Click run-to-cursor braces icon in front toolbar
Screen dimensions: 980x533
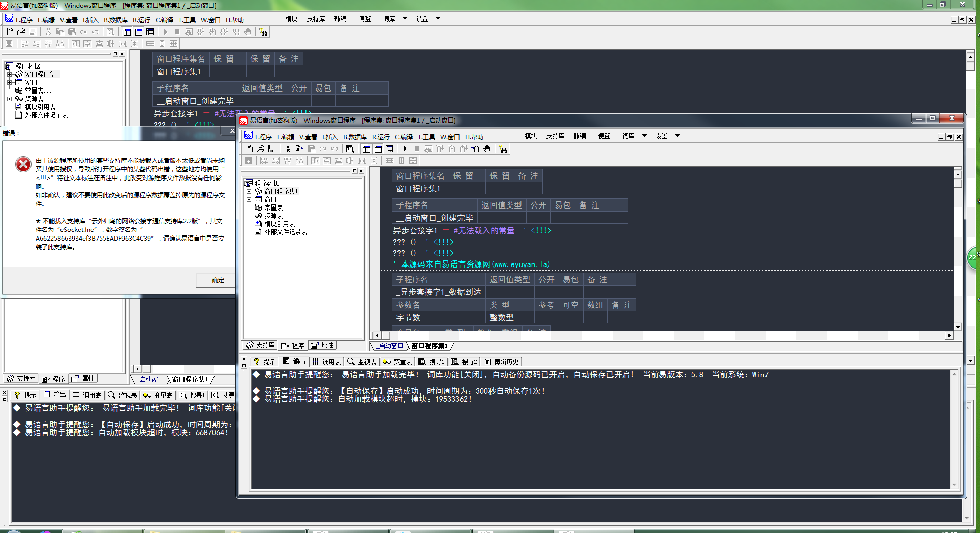[x=475, y=149]
